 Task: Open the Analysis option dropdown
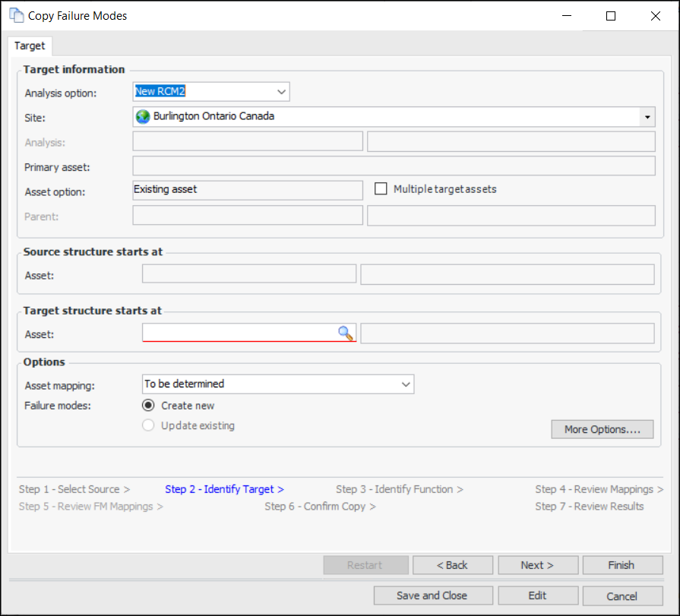[281, 92]
